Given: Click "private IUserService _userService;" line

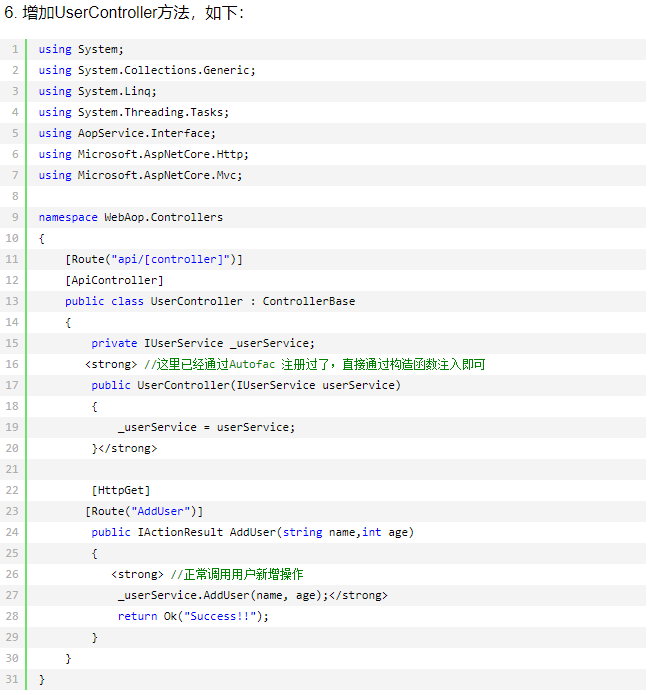Looking at the screenshot, I should pos(203,343).
